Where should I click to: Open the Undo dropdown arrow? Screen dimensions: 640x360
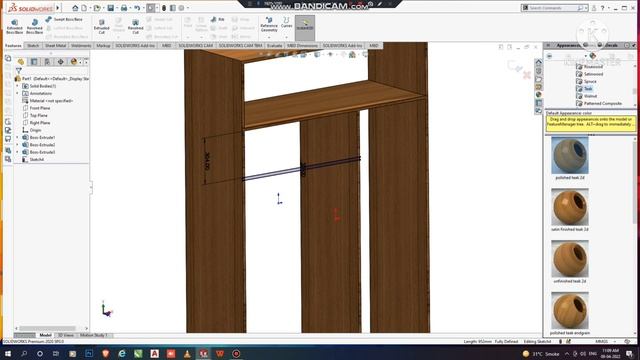143,8
